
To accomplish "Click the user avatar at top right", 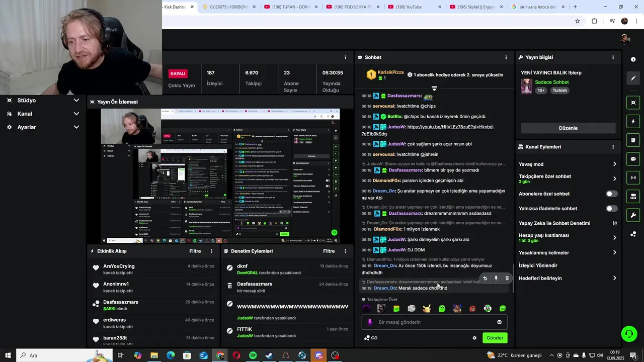I will click(x=625, y=39).
